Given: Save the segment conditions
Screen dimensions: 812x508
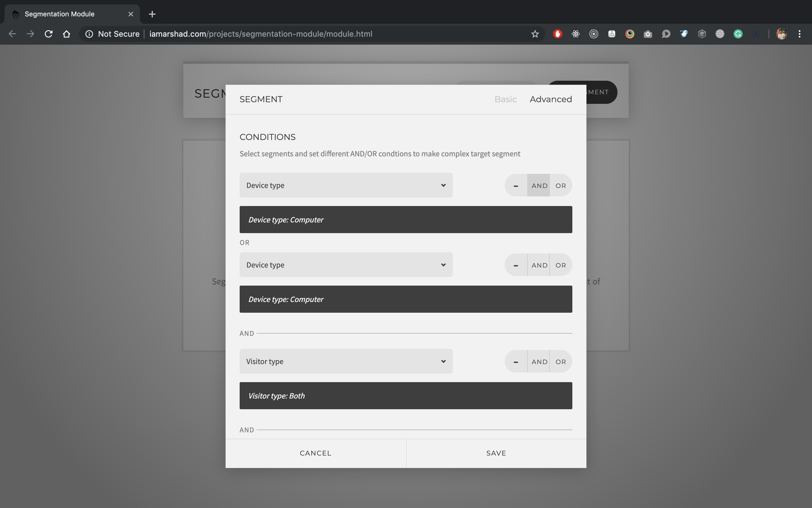Looking at the screenshot, I should [x=496, y=453].
